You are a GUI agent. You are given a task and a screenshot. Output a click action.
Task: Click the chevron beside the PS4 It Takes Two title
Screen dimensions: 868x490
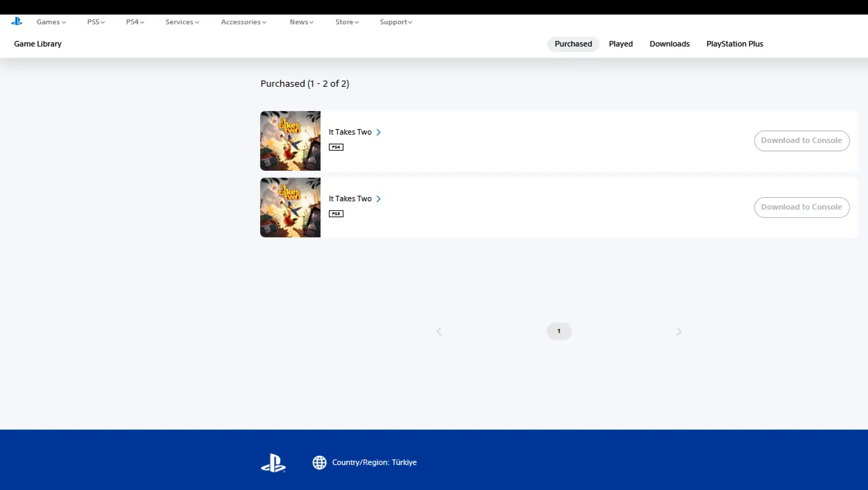tap(378, 133)
